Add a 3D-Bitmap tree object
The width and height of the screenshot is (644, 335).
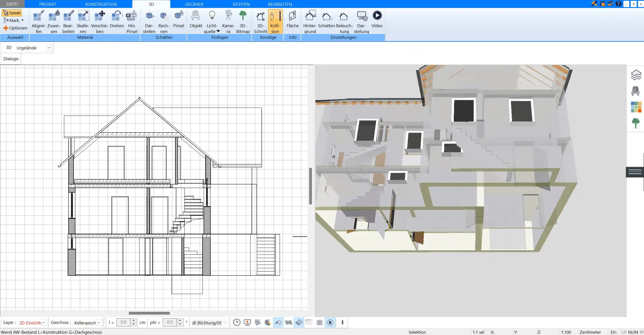(x=243, y=22)
